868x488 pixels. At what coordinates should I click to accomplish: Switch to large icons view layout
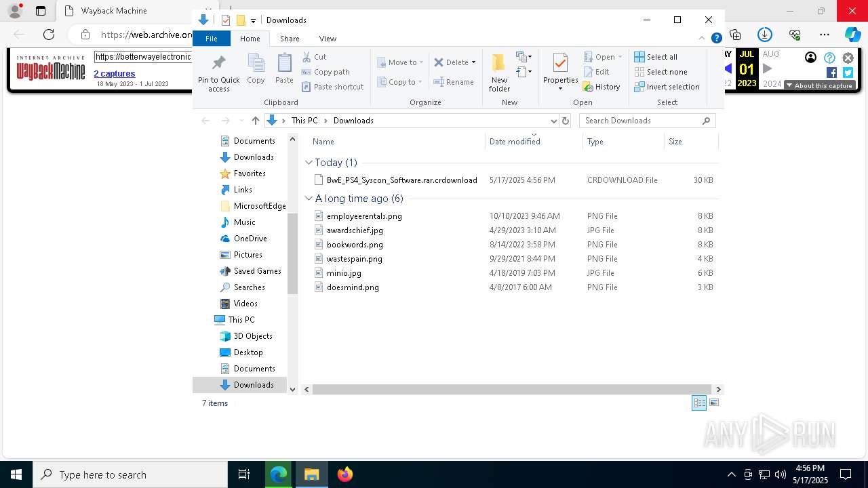click(x=713, y=403)
